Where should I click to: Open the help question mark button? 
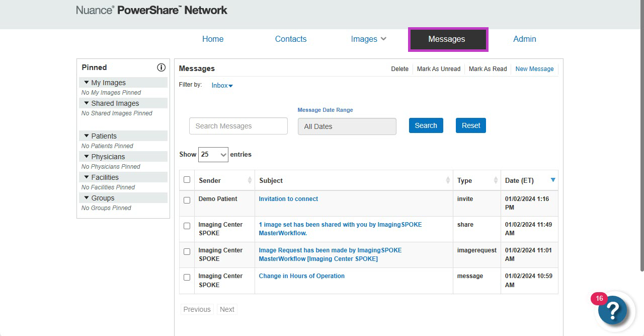612,310
